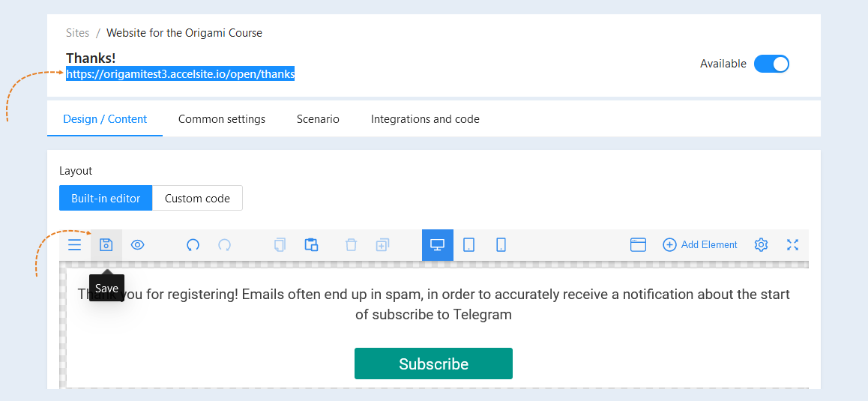
Task: Paste element using clipboard icon
Action: (312, 245)
